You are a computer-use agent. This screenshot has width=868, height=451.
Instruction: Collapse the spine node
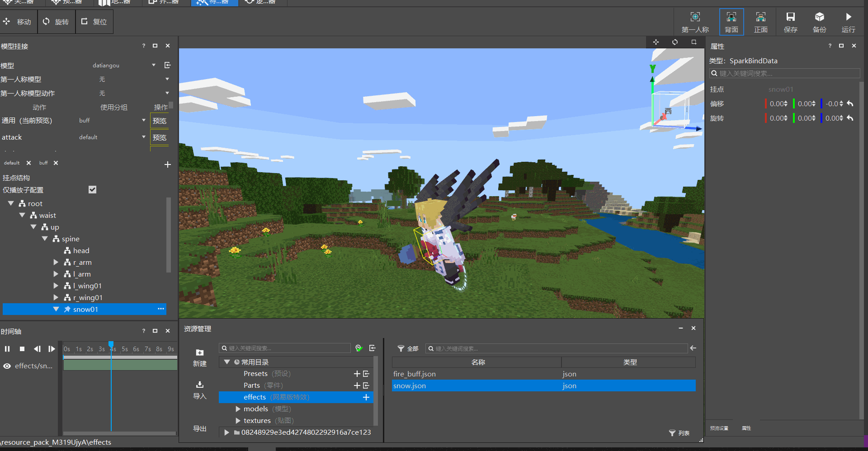[45, 239]
